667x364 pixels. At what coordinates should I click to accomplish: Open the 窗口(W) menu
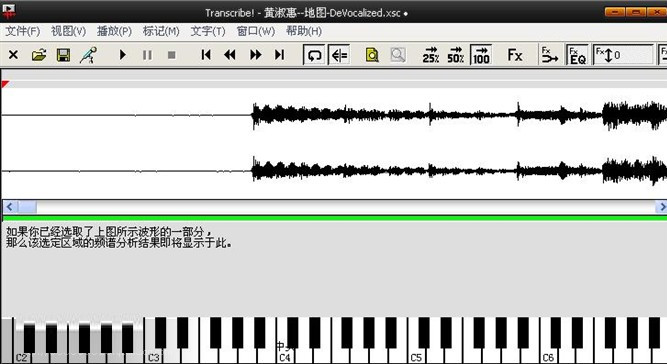pyautogui.click(x=255, y=31)
